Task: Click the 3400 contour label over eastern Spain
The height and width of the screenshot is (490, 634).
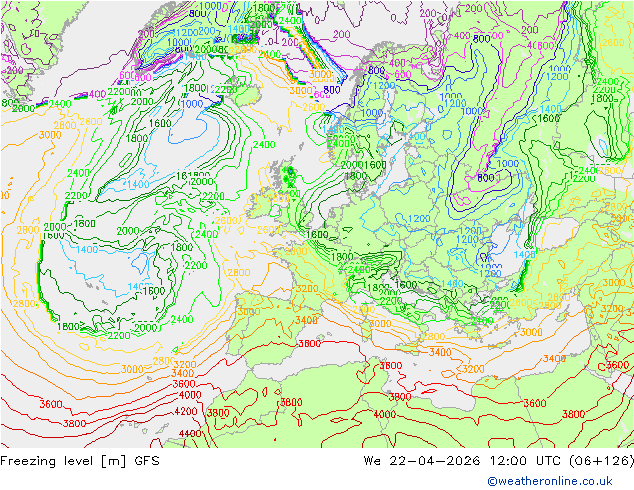Action: click(x=306, y=321)
